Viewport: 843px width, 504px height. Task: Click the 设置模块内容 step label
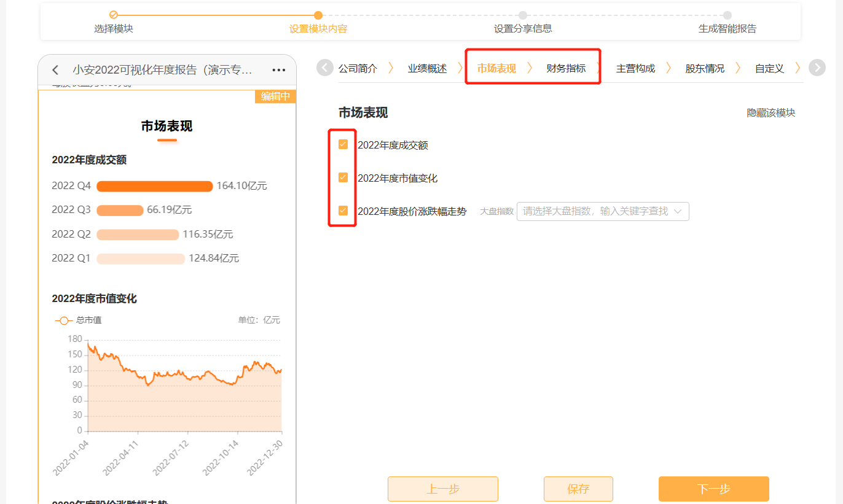click(x=318, y=28)
